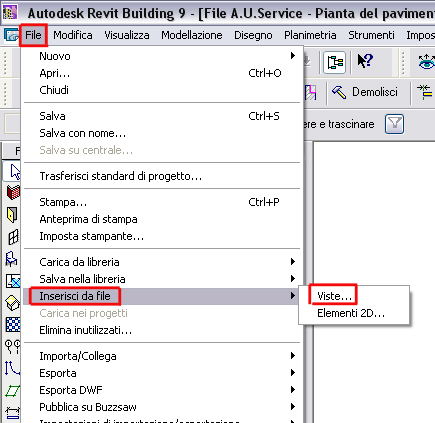Open the Visualizza menu
Image resolution: width=435 pixels, height=423 pixels.
click(127, 35)
